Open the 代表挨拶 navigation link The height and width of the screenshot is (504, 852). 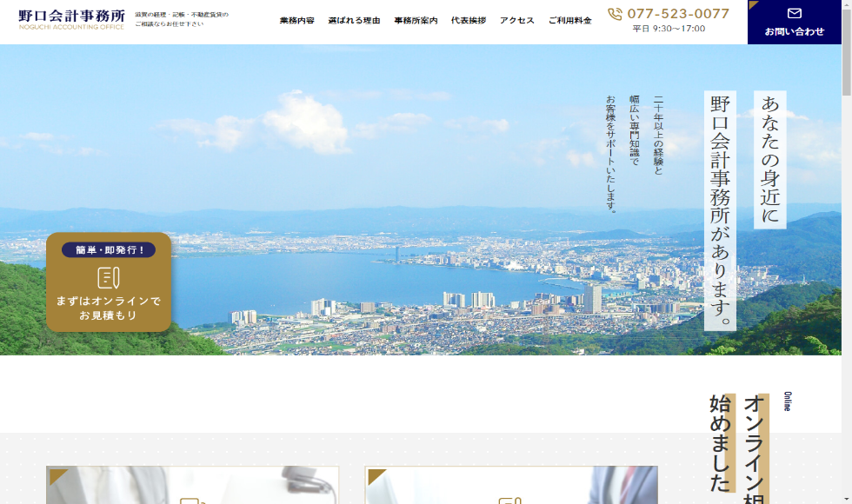click(469, 21)
